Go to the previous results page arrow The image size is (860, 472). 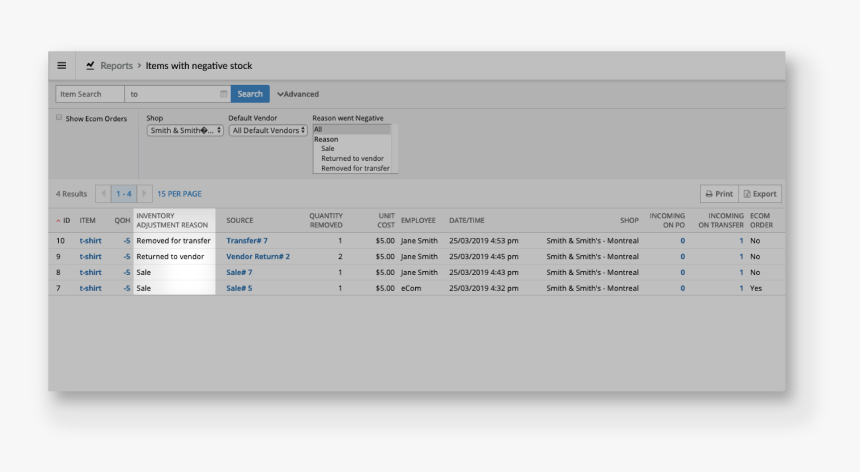(103, 194)
